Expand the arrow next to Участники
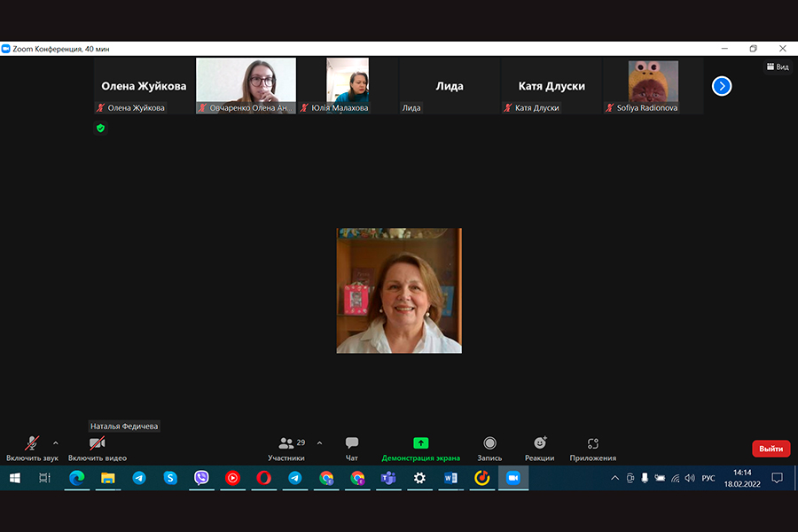 coord(319,442)
